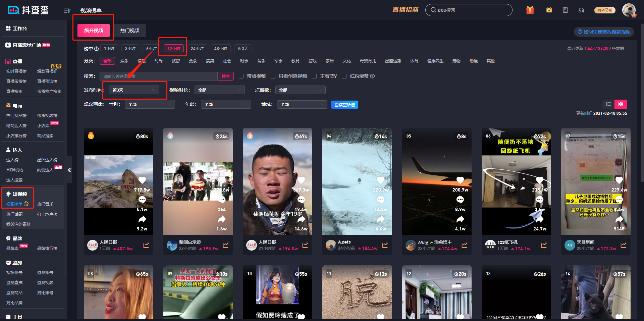Click the help icon next to 低粉爆赞
The image size is (644, 321).
tap(372, 76)
